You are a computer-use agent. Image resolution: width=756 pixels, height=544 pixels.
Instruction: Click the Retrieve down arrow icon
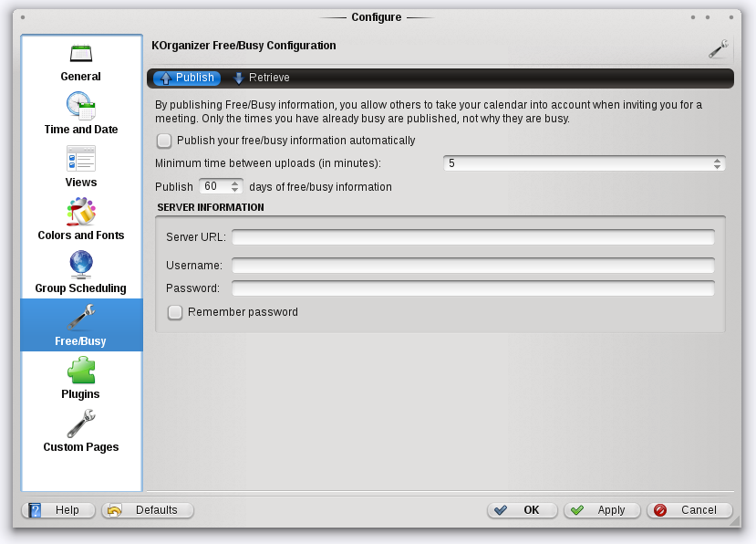[238, 78]
